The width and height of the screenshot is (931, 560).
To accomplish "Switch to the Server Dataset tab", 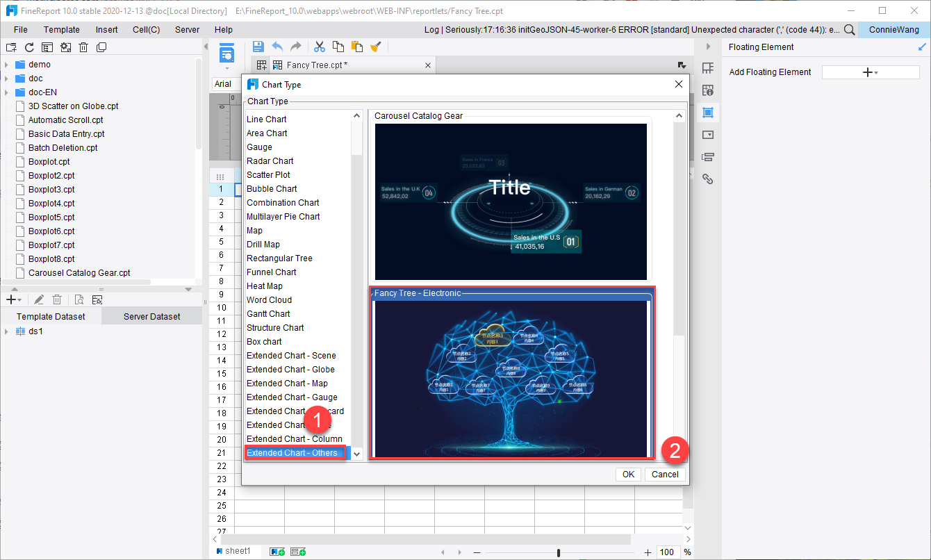I will [x=151, y=316].
